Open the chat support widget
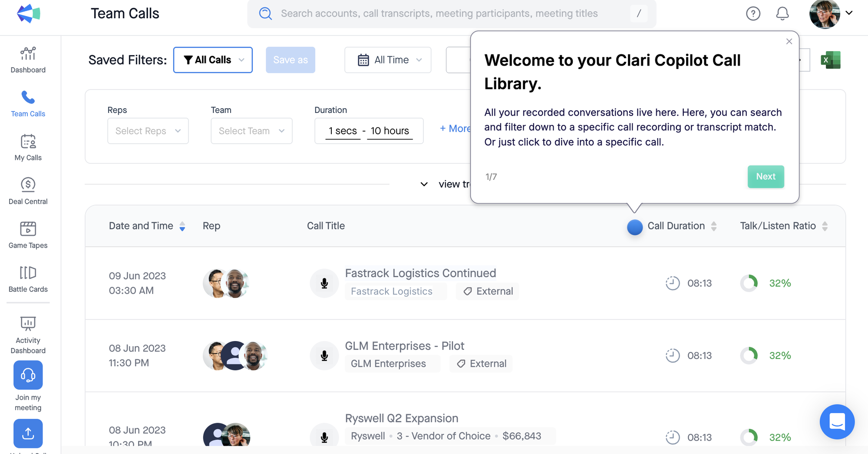Viewport: 868px width, 454px height. [837, 421]
